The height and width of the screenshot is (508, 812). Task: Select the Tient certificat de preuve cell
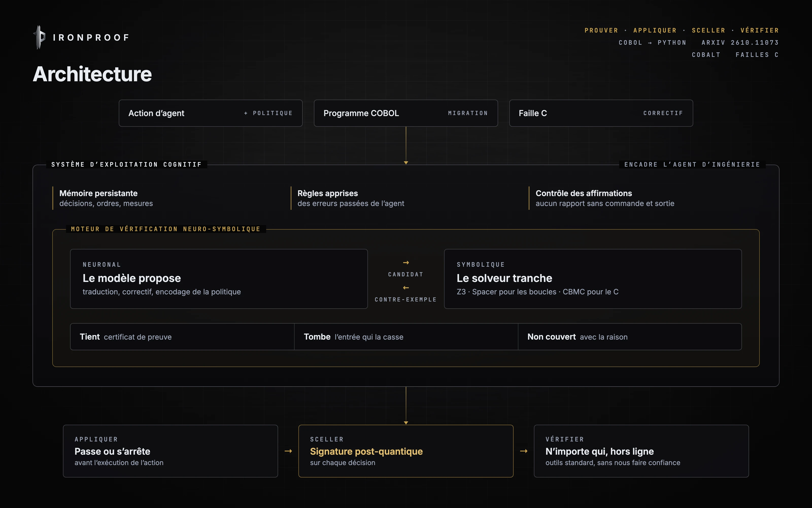pos(182,337)
